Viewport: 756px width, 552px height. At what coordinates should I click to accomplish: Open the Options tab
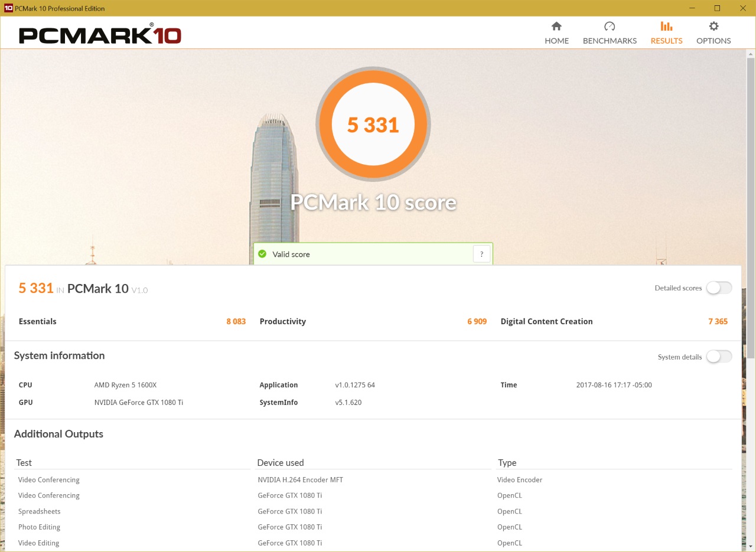tap(713, 33)
